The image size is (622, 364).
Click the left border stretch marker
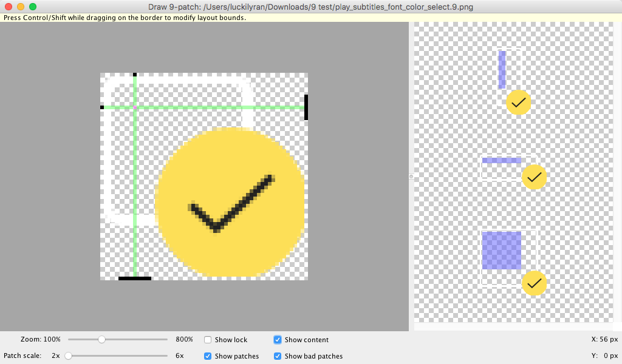[x=102, y=107]
